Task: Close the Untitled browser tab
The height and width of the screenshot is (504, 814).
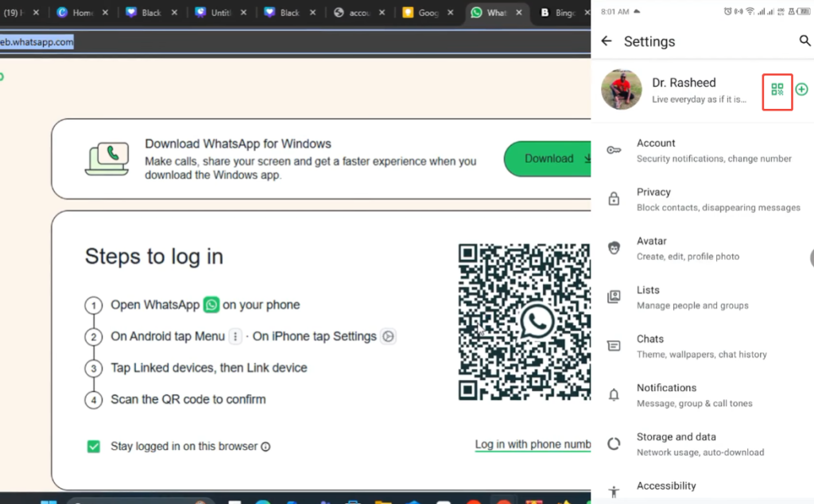Action: (243, 13)
